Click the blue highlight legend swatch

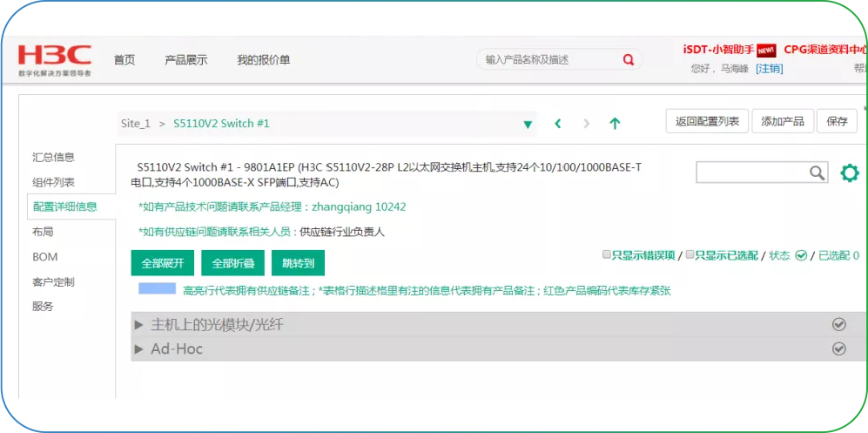pos(158,288)
